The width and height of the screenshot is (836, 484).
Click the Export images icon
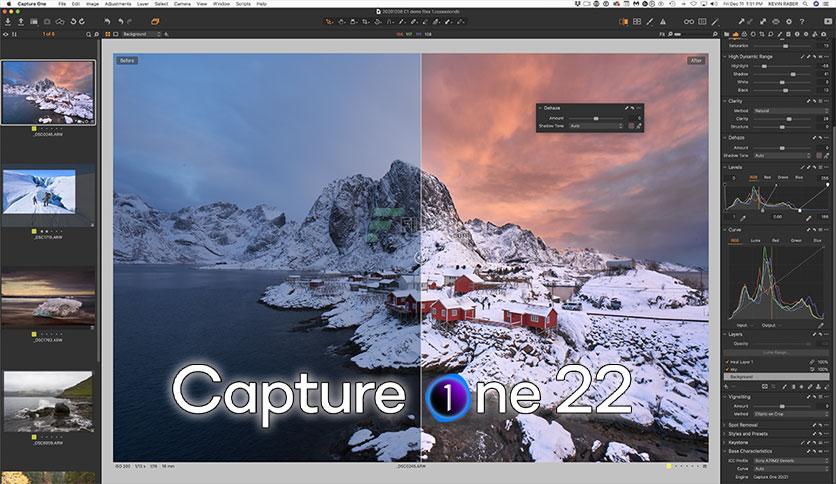click(x=21, y=22)
